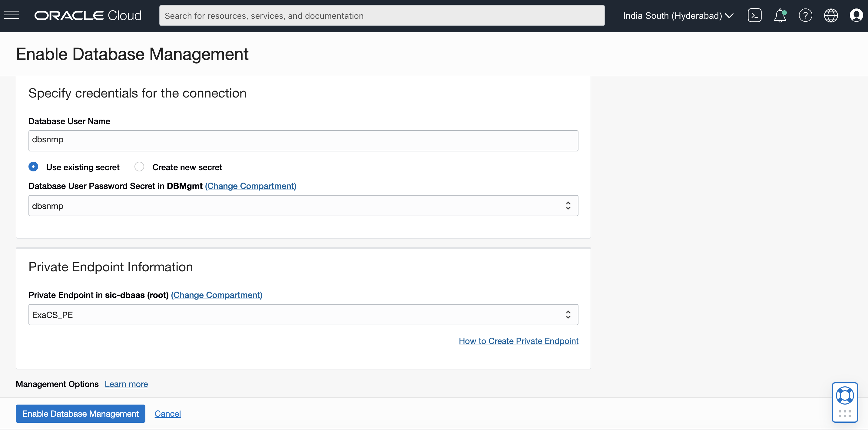This screenshot has width=868, height=430.
Task: Click the Cancel link
Action: [x=167, y=413]
